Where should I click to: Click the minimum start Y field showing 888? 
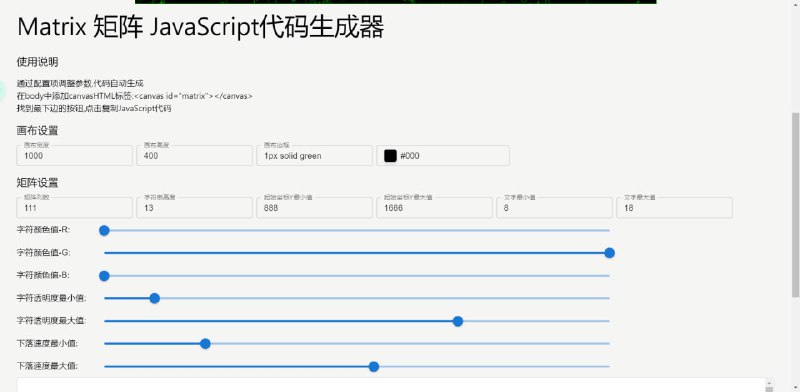coord(314,208)
